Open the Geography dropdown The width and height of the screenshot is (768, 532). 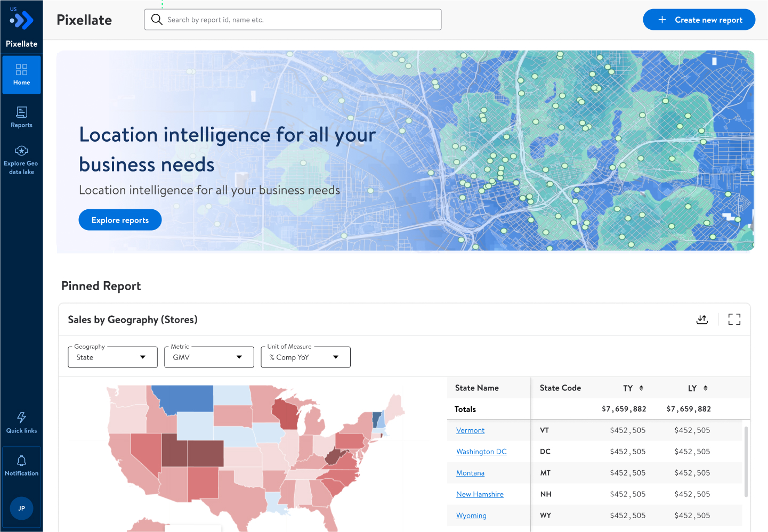(112, 357)
